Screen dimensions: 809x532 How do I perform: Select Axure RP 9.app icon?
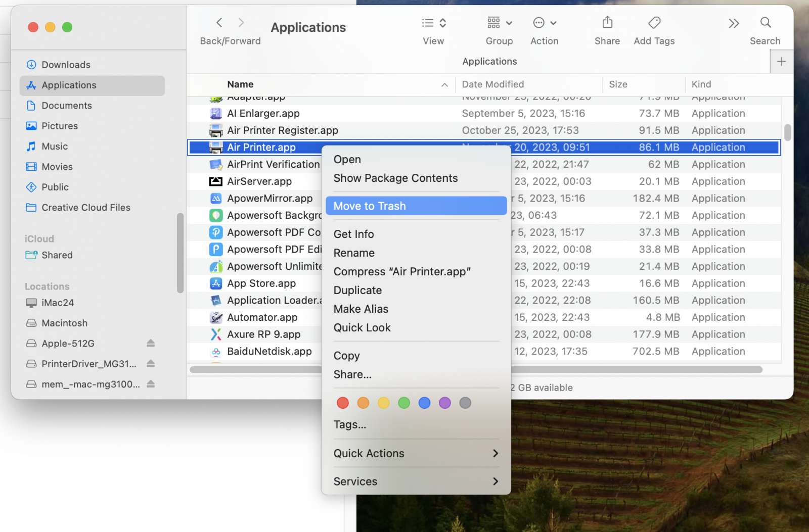tap(216, 334)
